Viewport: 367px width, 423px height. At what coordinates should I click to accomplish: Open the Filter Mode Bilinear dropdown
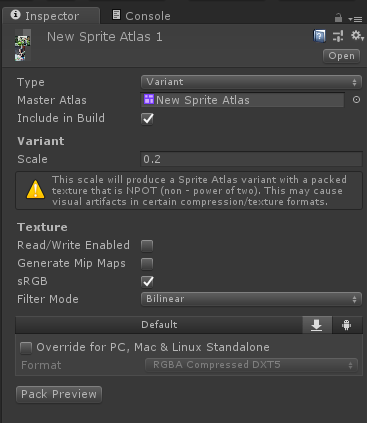click(251, 299)
